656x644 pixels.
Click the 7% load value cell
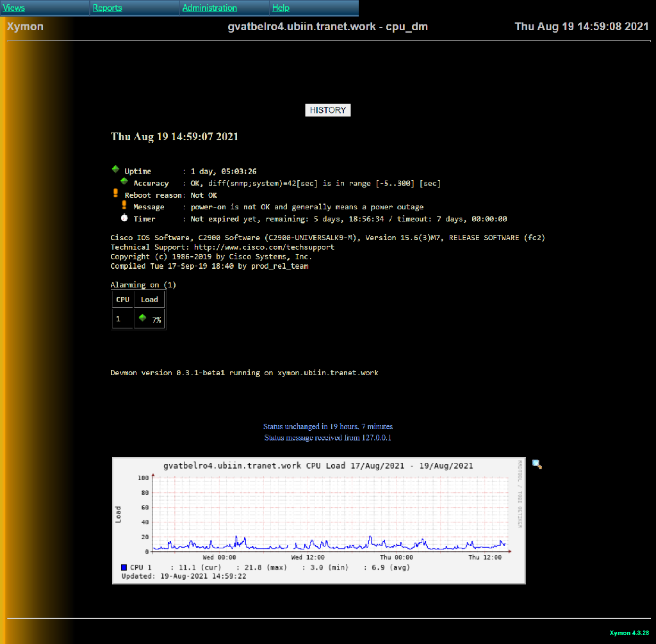(x=156, y=319)
